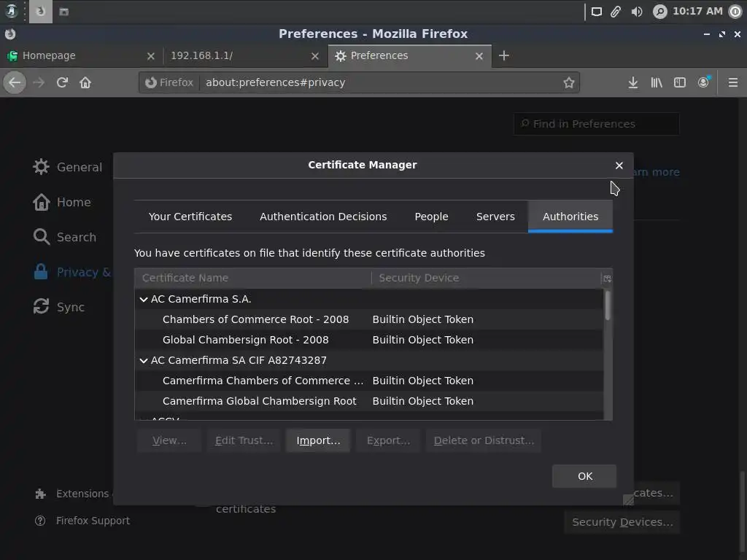Go to the Firefox home page
Viewport: 747px width, 560px height.
85,83
